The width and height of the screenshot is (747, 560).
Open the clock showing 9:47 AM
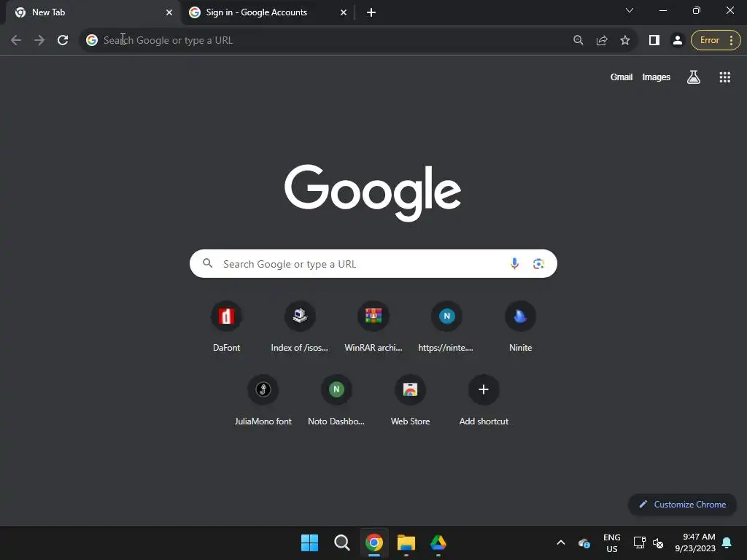pos(695,542)
